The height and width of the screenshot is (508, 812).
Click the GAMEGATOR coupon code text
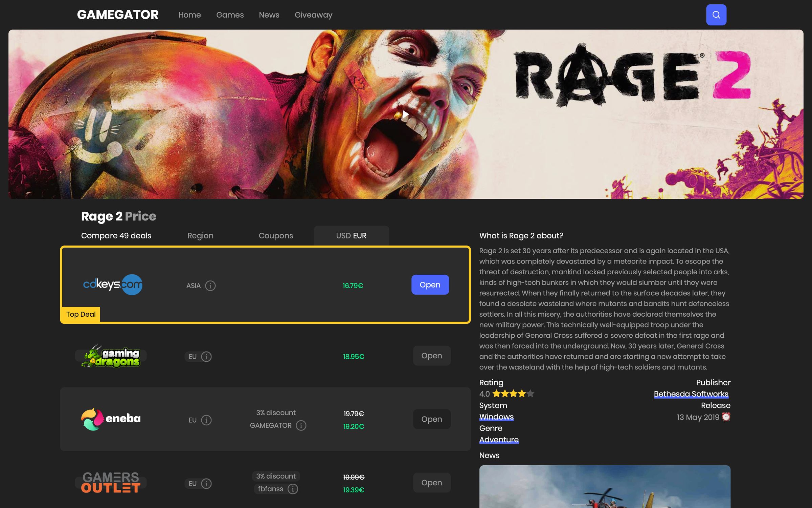pyautogui.click(x=271, y=426)
